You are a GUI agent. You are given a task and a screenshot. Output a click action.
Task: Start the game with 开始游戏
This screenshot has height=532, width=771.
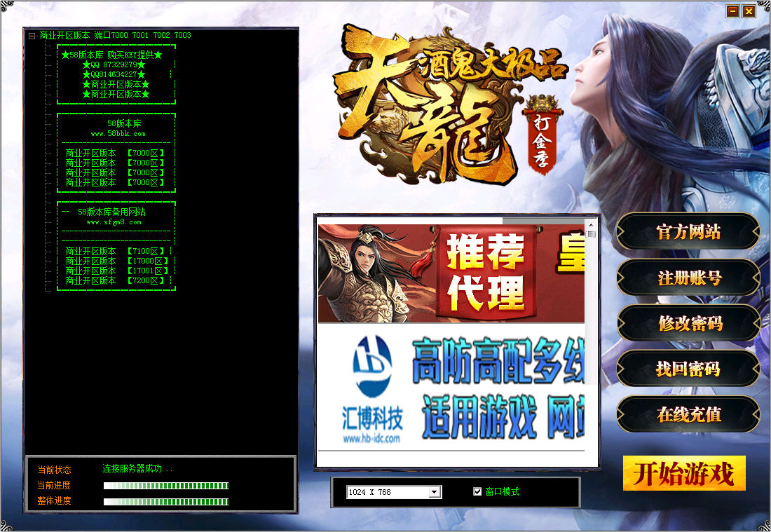click(x=684, y=474)
